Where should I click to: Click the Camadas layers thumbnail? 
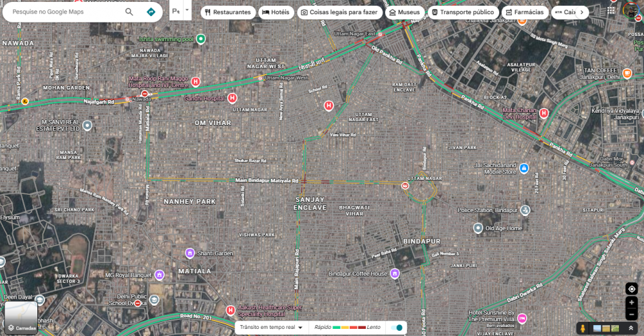click(21, 317)
